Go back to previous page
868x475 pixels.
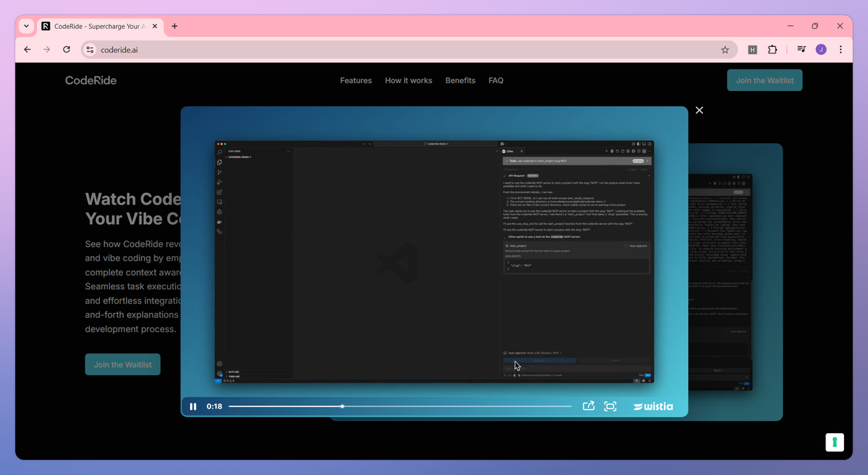(27, 50)
